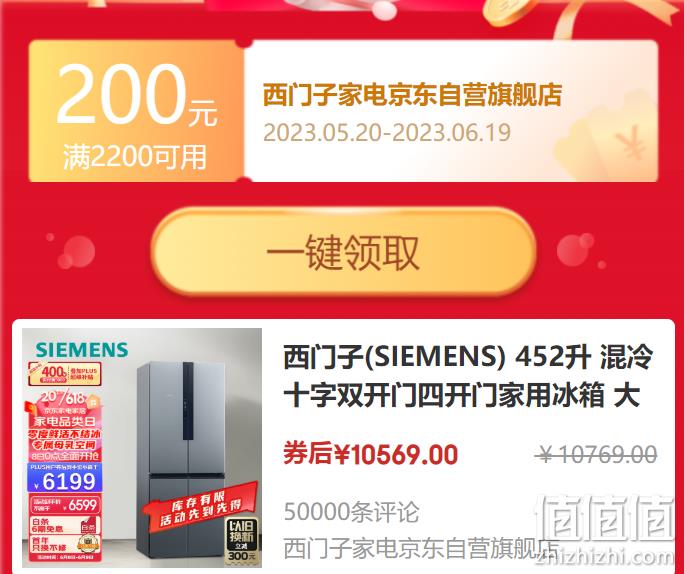Screen dimensions: 684x574
Task: Click the 6599 price badge on image
Action: (x=65, y=505)
